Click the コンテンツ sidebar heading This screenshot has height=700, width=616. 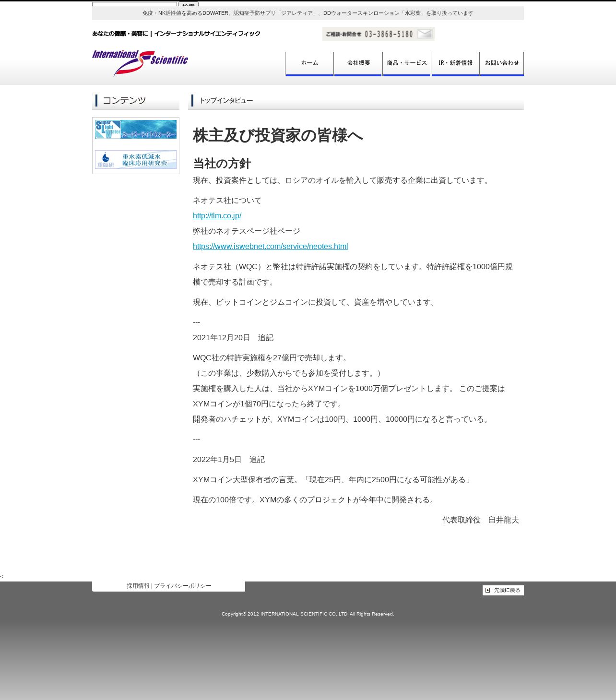(124, 100)
